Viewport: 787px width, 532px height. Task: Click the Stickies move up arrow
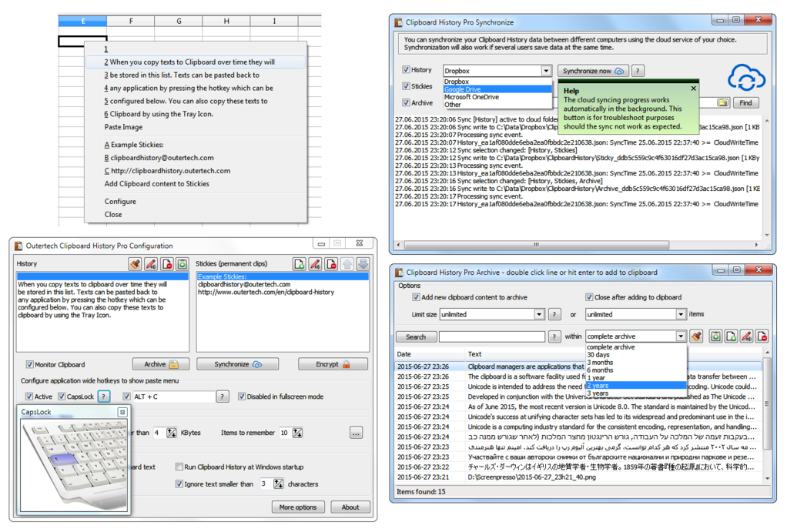click(x=347, y=264)
